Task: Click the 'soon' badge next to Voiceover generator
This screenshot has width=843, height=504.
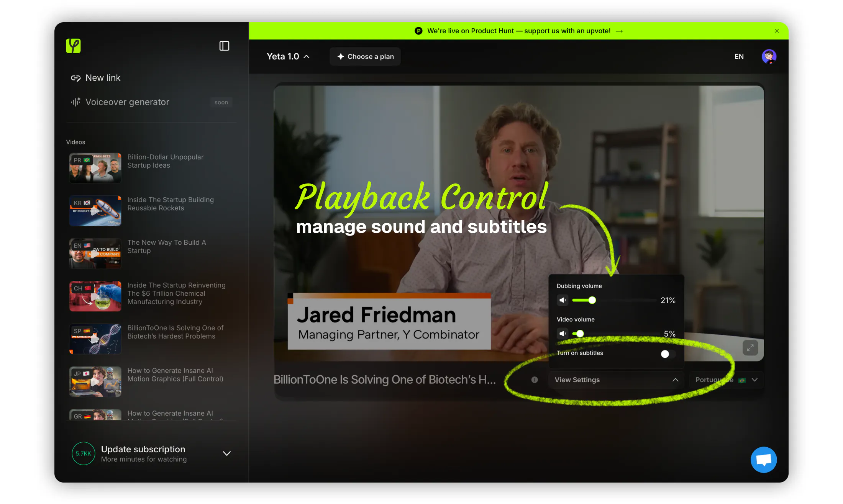Action: pos(221,102)
